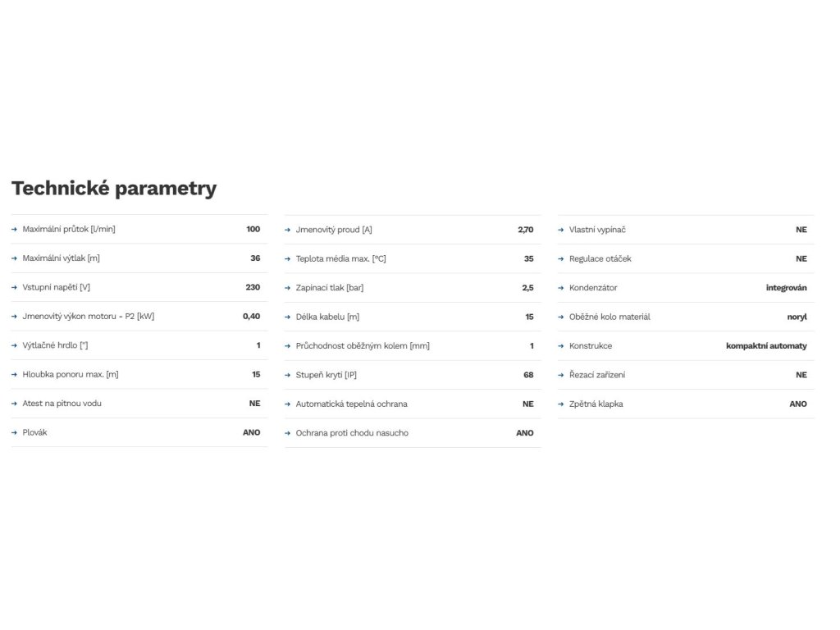Click the arrow icon beside Maximální průtok
Image resolution: width=840 pixels, height=630 pixels.
click(x=15, y=229)
